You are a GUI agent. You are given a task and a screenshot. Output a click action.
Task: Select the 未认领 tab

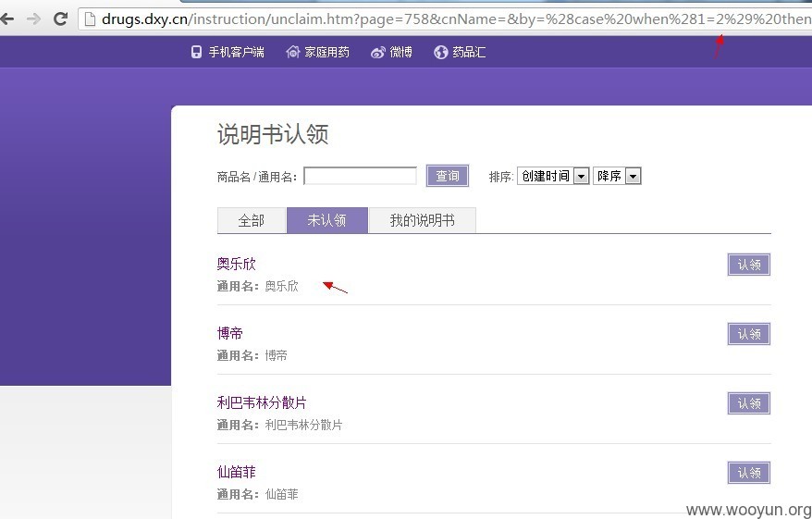(x=327, y=220)
